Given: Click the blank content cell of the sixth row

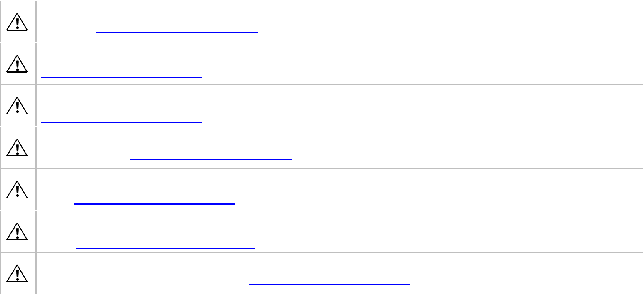Looking at the screenshot, I should (339, 231).
